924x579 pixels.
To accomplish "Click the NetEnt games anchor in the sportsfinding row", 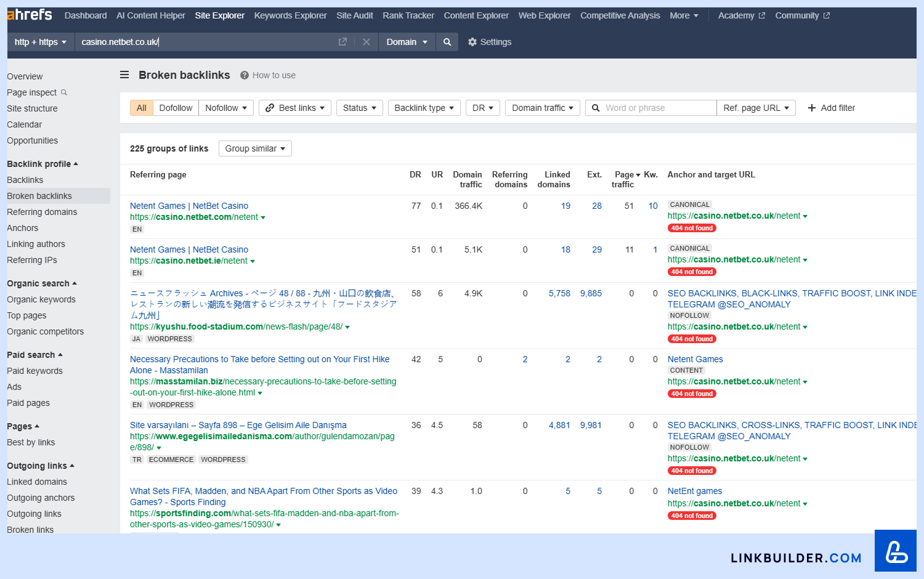I will tap(694, 491).
